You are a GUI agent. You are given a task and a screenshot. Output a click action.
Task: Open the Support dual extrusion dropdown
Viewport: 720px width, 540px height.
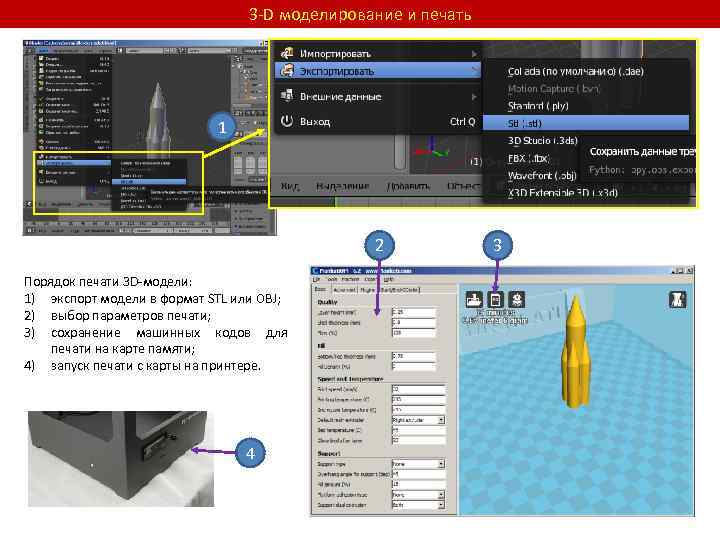click(x=418, y=505)
